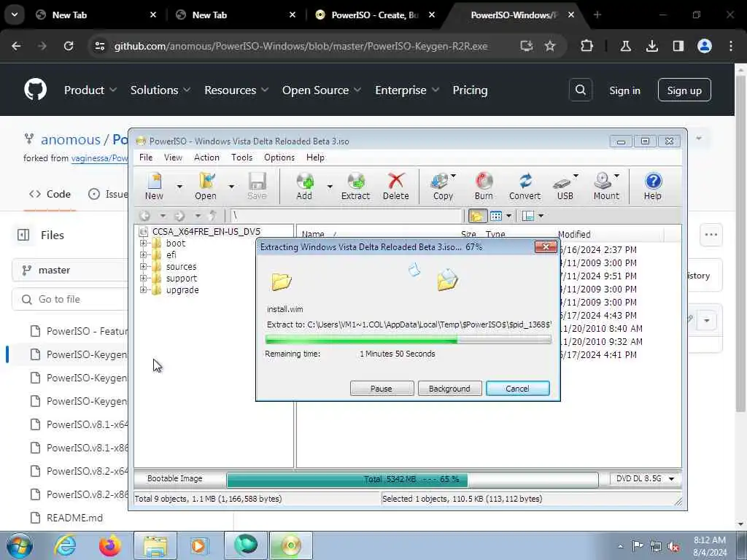Screen dimensions: 747x560
Task: Click the muted volume tray icon
Action: (x=673, y=546)
